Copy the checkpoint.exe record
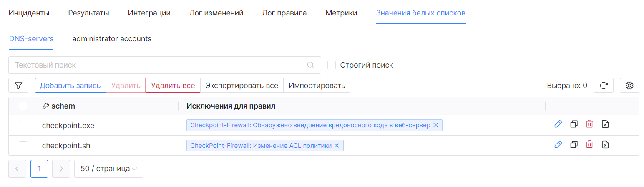 (574, 124)
